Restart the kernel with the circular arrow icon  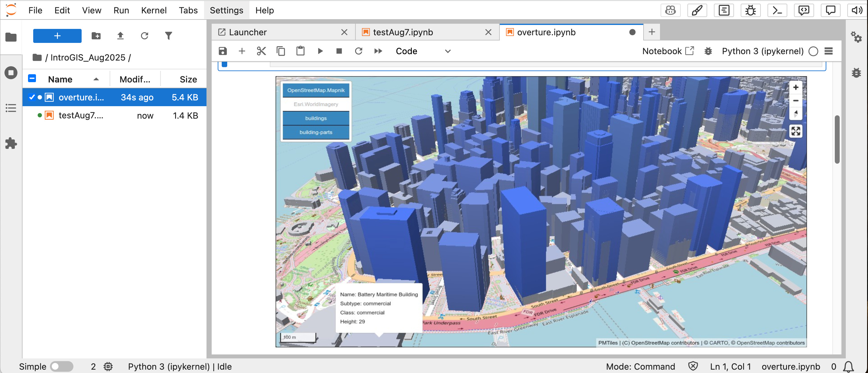pos(358,51)
